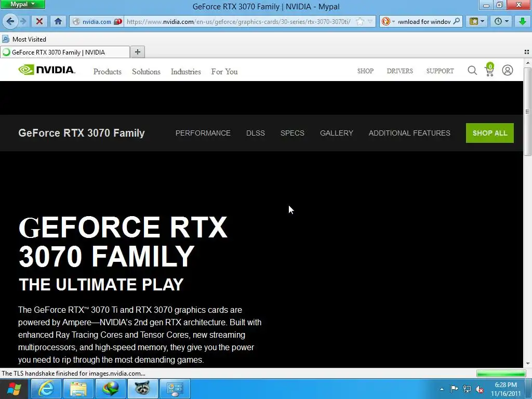Open the Action Center flag icon
Viewport: 532px width, 399px height.
point(454,389)
